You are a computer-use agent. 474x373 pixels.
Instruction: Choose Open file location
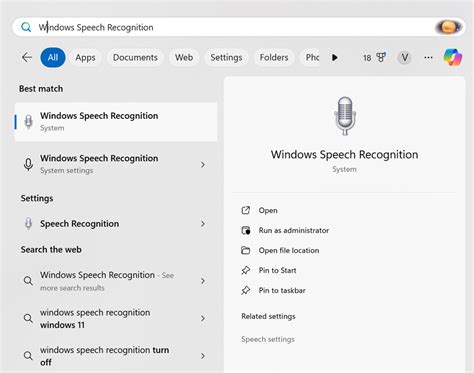289,250
